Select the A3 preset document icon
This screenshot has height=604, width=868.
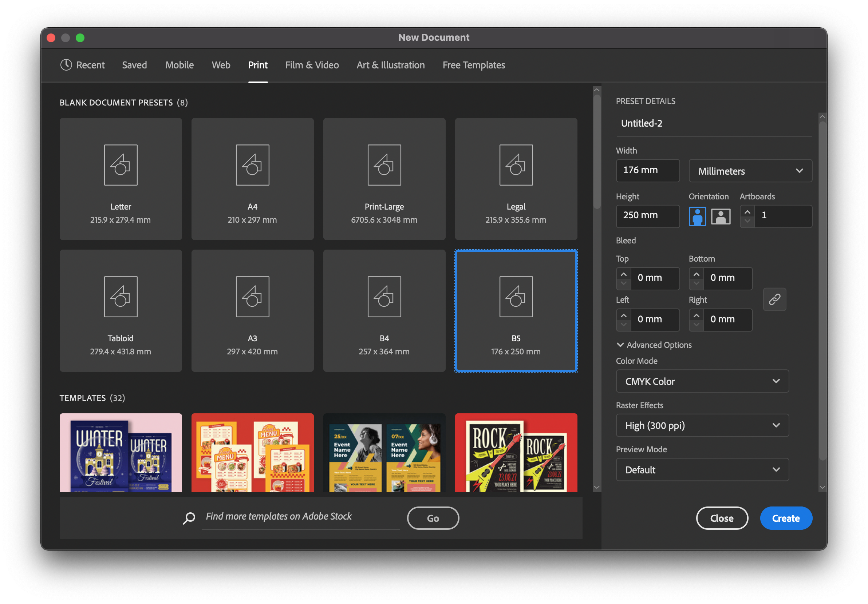252,297
